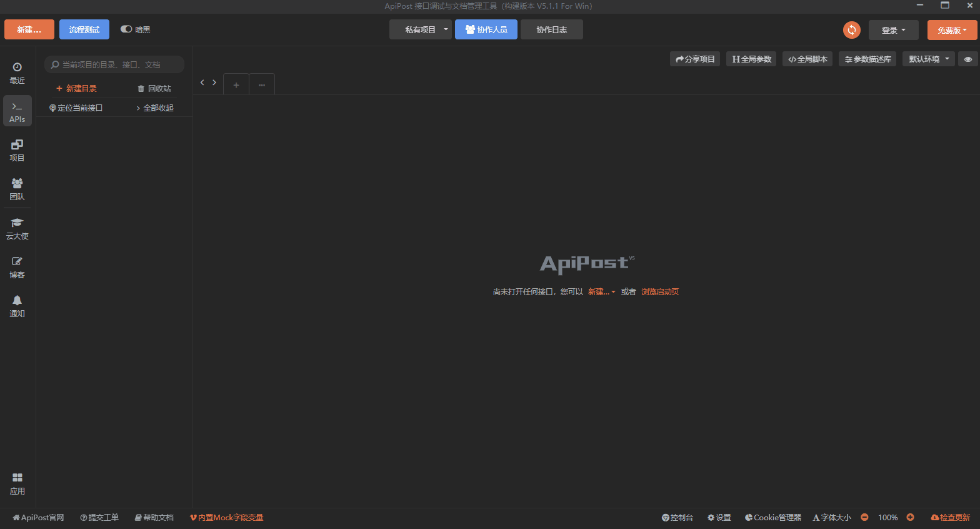Open the 最近 (Recent) sidebar icon

click(x=17, y=73)
